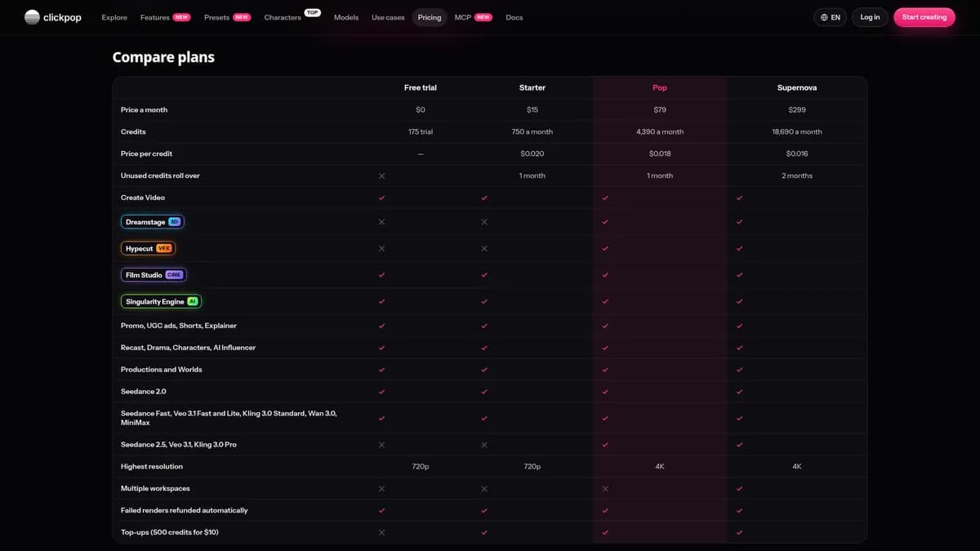Open the Docs link
Screen dimensions: 980x551
514,17
